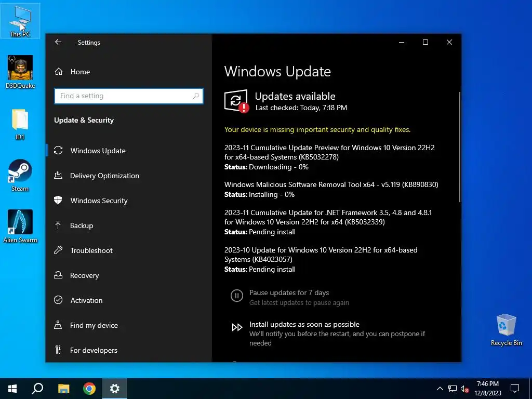Click the Delivery Optimization icon
Viewport: 532px width, 399px height.
(x=58, y=176)
